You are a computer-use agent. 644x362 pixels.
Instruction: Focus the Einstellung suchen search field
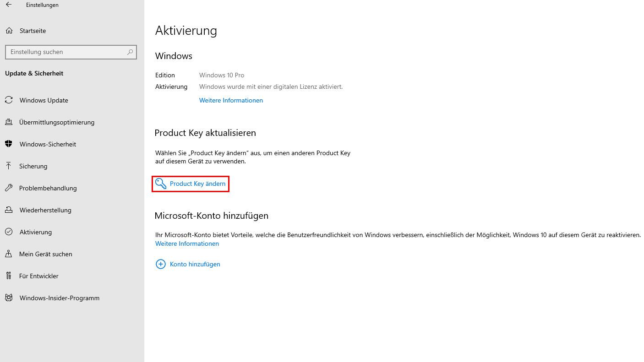[x=66, y=52]
